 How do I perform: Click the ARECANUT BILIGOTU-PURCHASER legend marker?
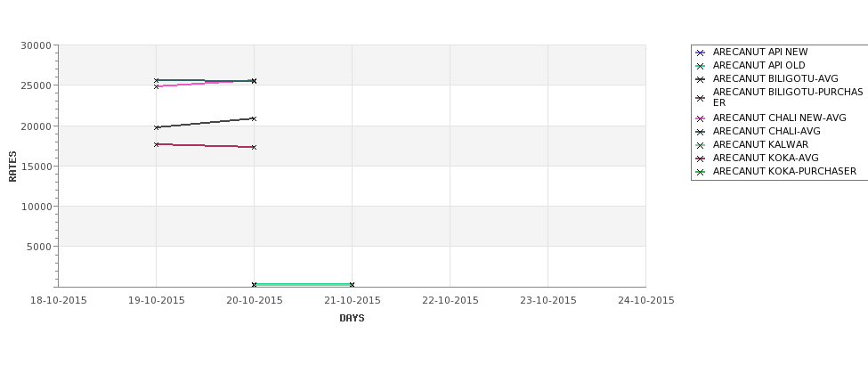pos(700,98)
